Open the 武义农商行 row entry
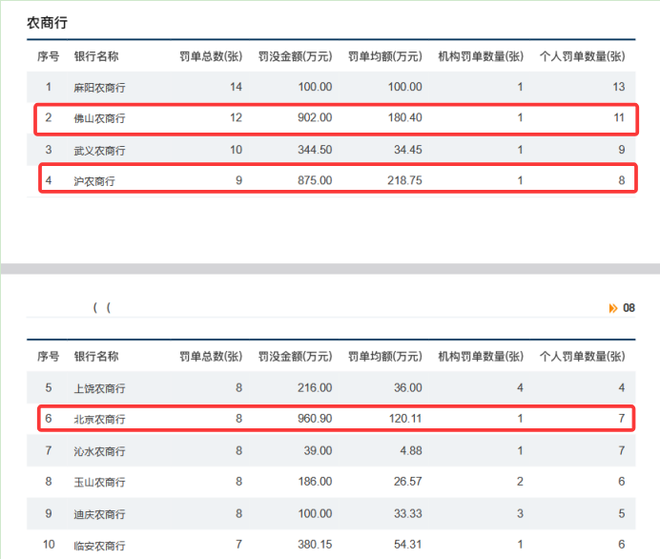The width and height of the screenshot is (660, 559). point(100,150)
